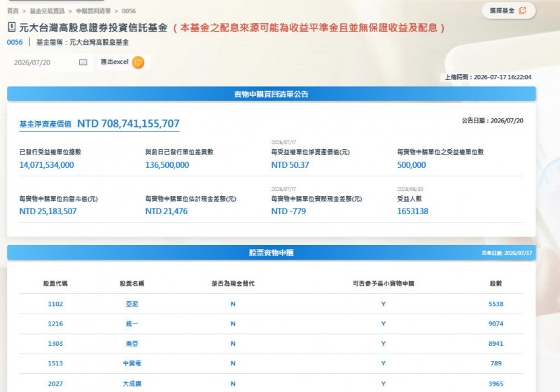The height and width of the screenshot is (392, 560).
Task: Select value 500,000
Action: click(412, 165)
